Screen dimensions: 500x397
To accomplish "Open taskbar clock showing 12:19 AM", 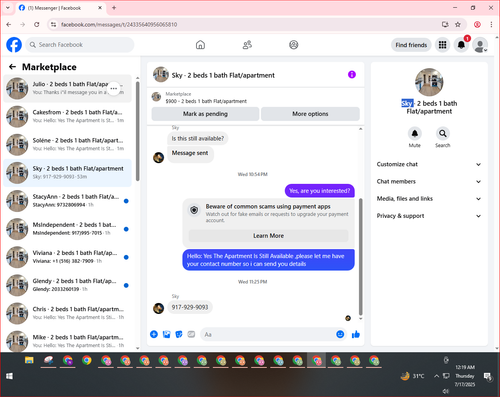I will (465, 376).
